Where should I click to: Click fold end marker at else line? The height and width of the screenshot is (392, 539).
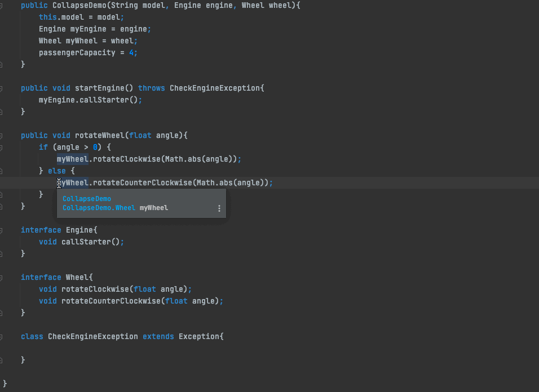2,171
